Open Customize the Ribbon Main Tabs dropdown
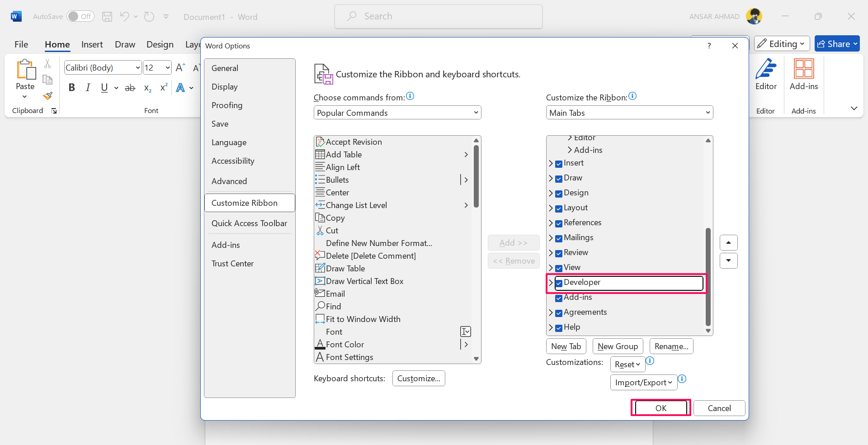This screenshot has width=868, height=445. [629, 113]
